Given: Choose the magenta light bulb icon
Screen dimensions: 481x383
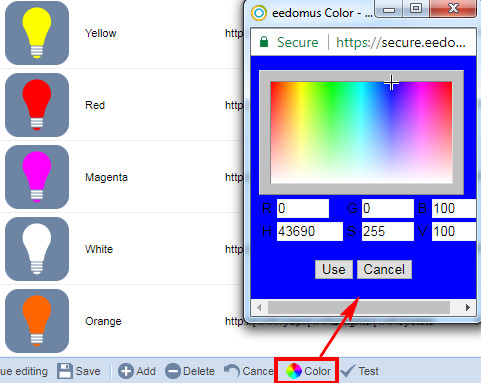Looking at the screenshot, I should [37, 177].
